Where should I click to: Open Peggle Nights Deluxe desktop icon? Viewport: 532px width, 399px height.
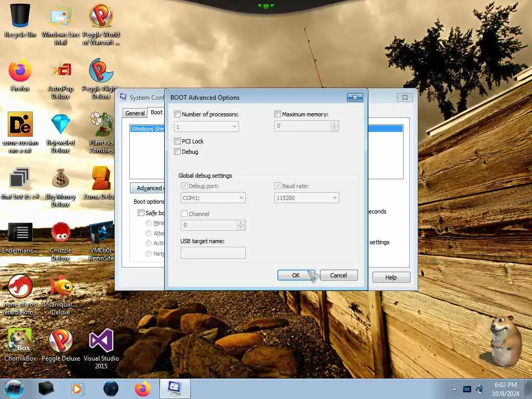tap(101, 79)
